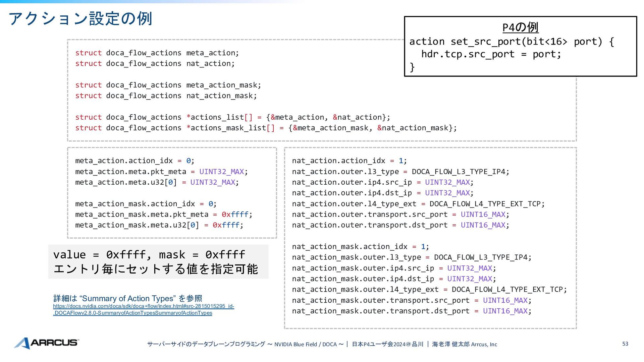Viewport: 644px width, 362px height.
Task: Select line struct doca_flow_actions meta_action;
Action: coord(157,53)
